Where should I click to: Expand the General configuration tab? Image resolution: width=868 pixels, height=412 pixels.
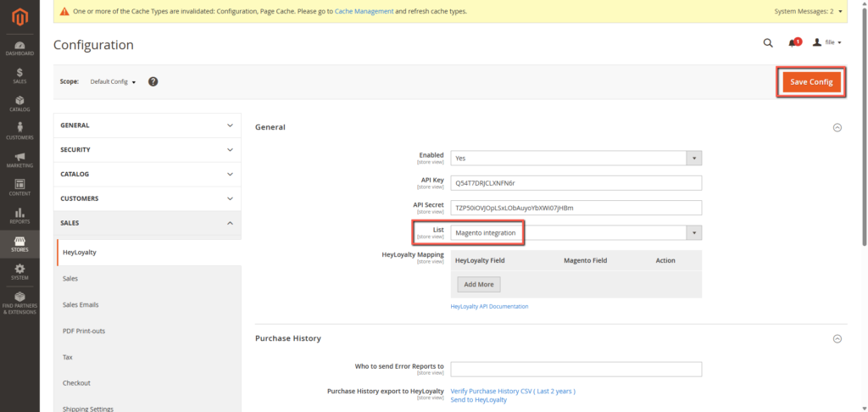pyautogui.click(x=147, y=125)
